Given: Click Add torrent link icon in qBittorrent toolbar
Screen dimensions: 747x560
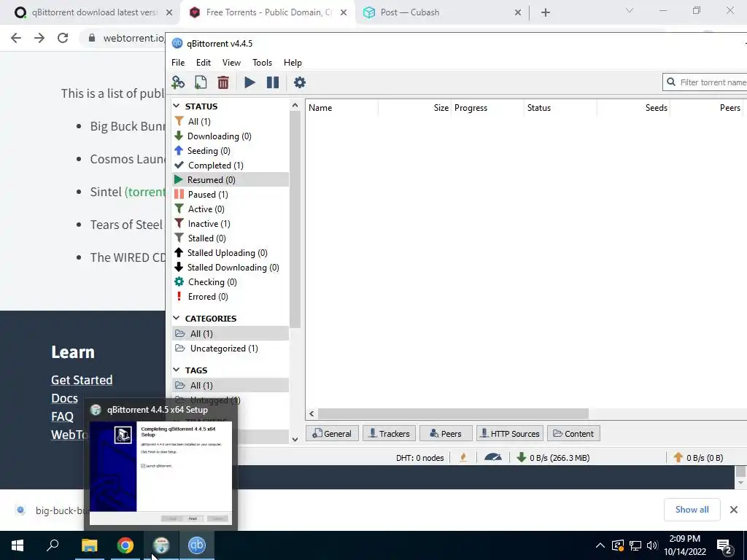Looking at the screenshot, I should point(178,82).
